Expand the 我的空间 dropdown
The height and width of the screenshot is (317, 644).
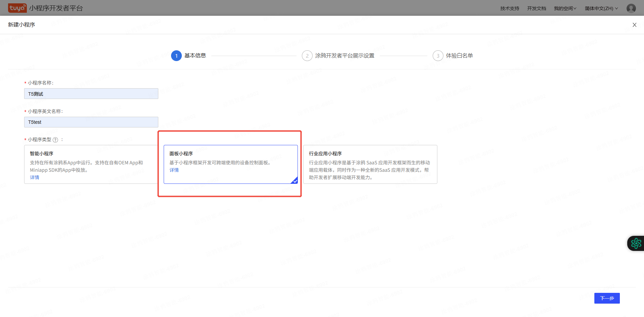click(x=565, y=8)
